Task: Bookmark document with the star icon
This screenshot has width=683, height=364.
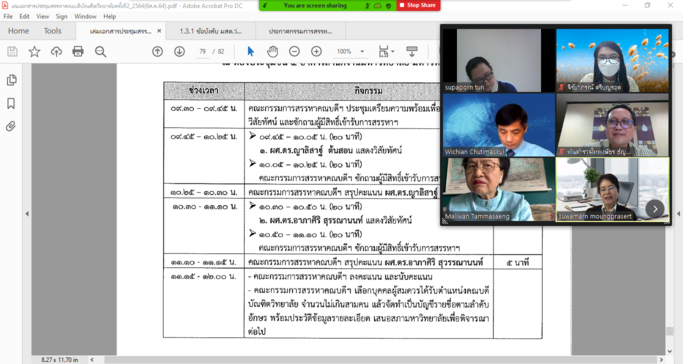Action: (x=34, y=52)
